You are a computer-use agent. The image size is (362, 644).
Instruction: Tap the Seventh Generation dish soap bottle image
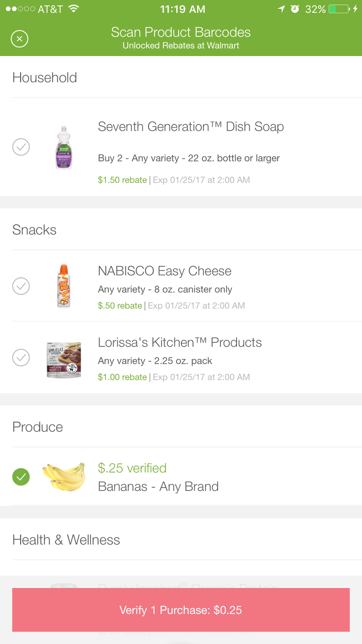[64, 147]
